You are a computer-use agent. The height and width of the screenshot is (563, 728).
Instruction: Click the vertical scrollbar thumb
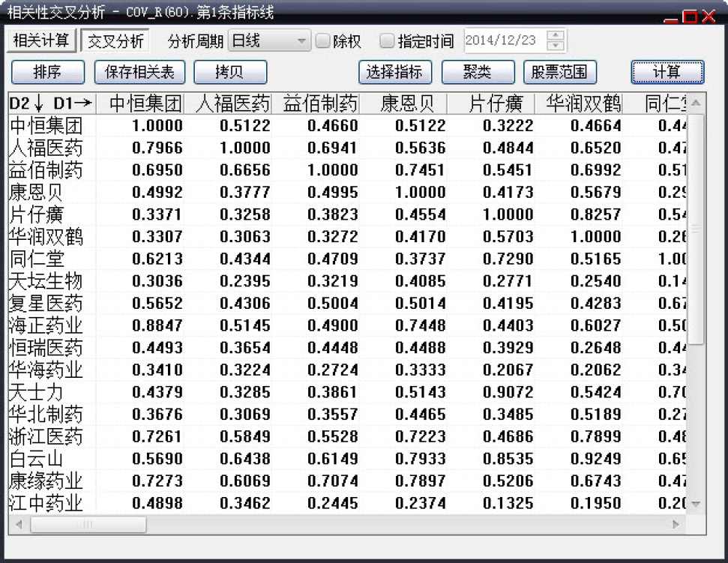click(x=696, y=229)
